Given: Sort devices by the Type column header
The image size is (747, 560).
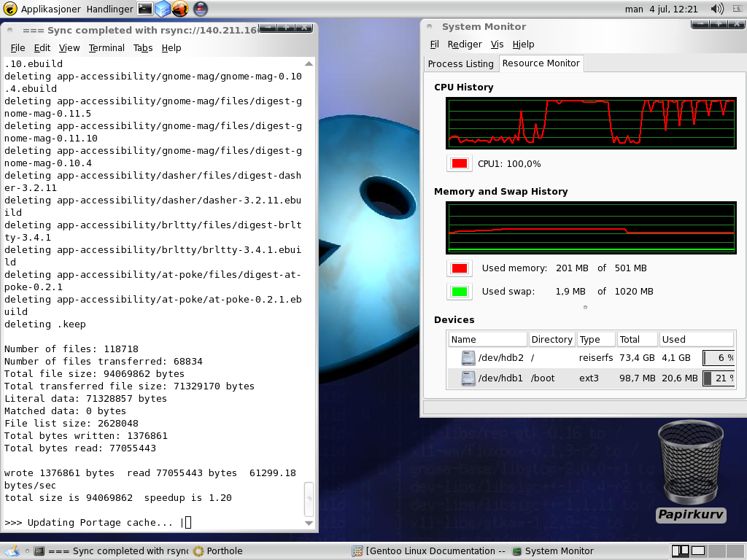Looking at the screenshot, I should 596,340.
